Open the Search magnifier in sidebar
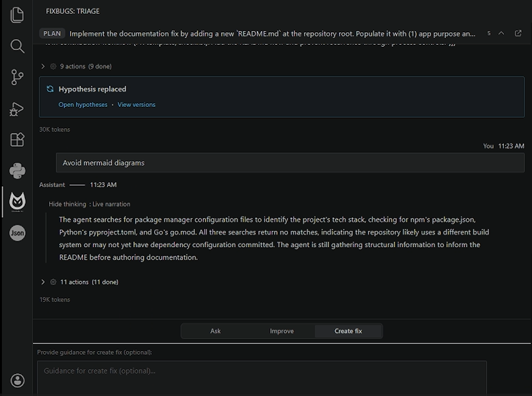This screenshot has width=532, height=396. click(17, 46)
